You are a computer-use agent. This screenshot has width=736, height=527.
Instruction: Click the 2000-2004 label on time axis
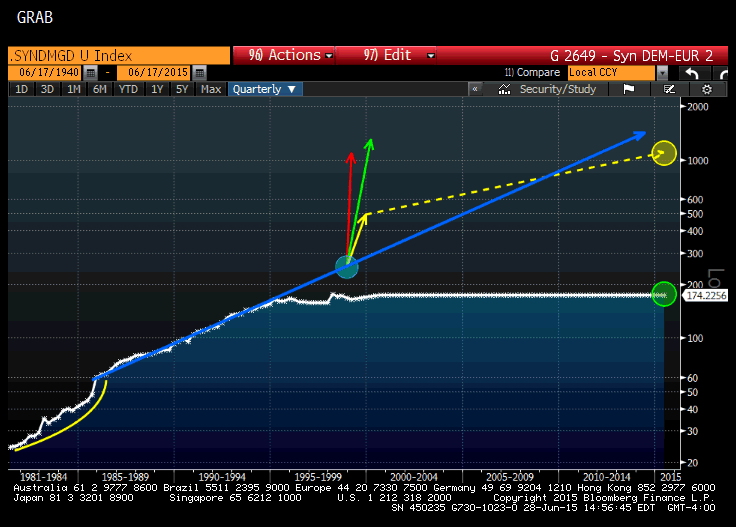tap(414, 477)
